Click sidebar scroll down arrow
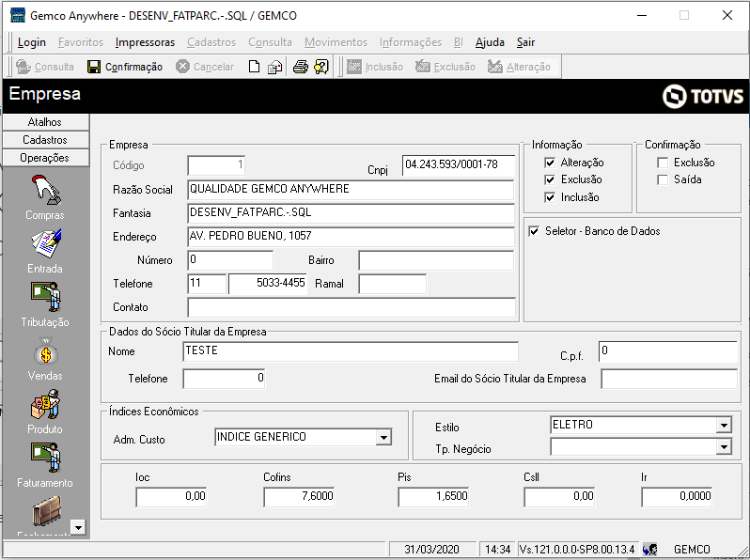 click(x=78, y=527)
